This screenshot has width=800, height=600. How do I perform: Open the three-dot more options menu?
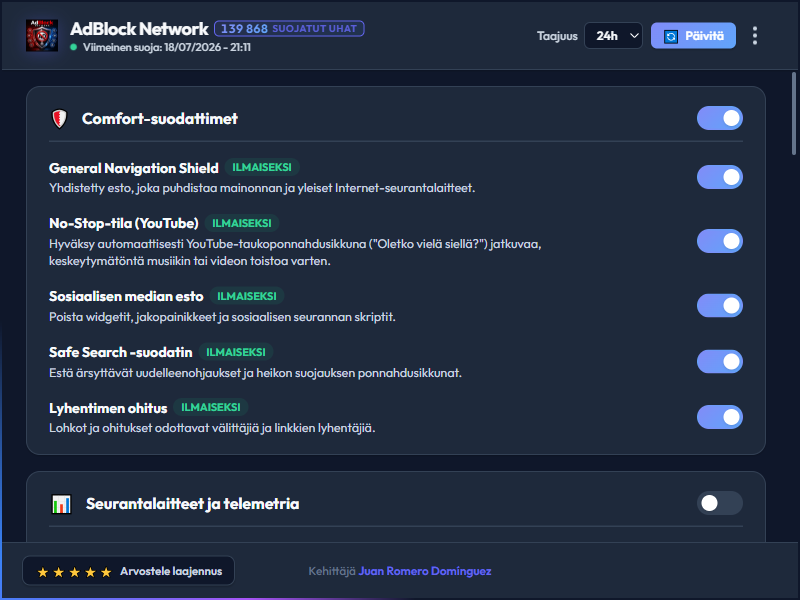pos(755,36)
